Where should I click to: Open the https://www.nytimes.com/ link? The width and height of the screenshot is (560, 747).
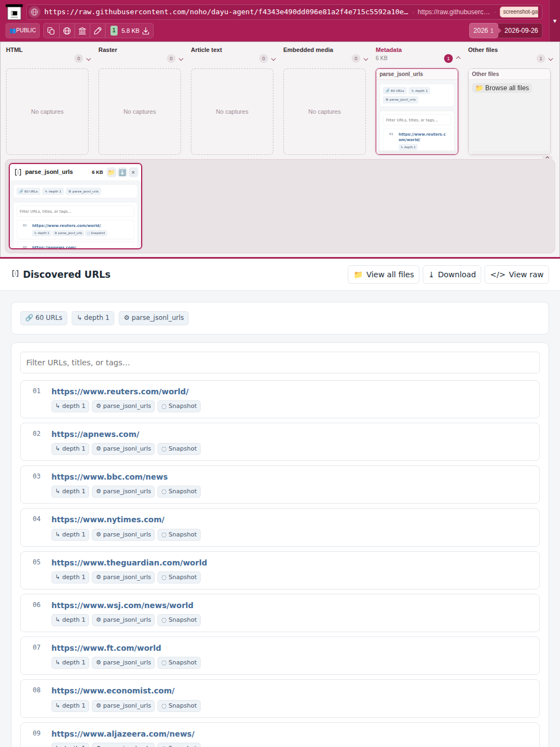click(108, 520)
